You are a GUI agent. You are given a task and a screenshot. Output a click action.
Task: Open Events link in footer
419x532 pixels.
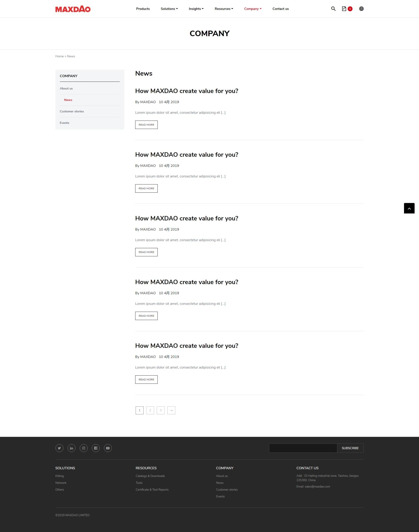pos(220,496)
